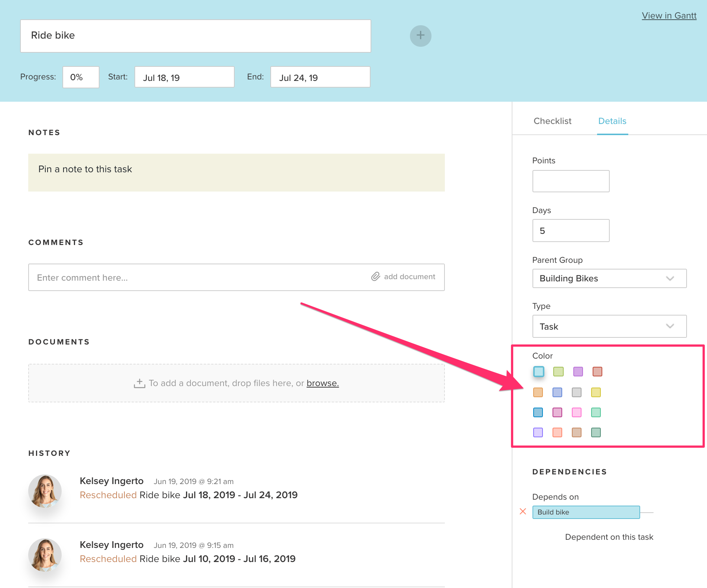Open the Parent Group dropdown
707x588 pixels.
tap(609, 278)
